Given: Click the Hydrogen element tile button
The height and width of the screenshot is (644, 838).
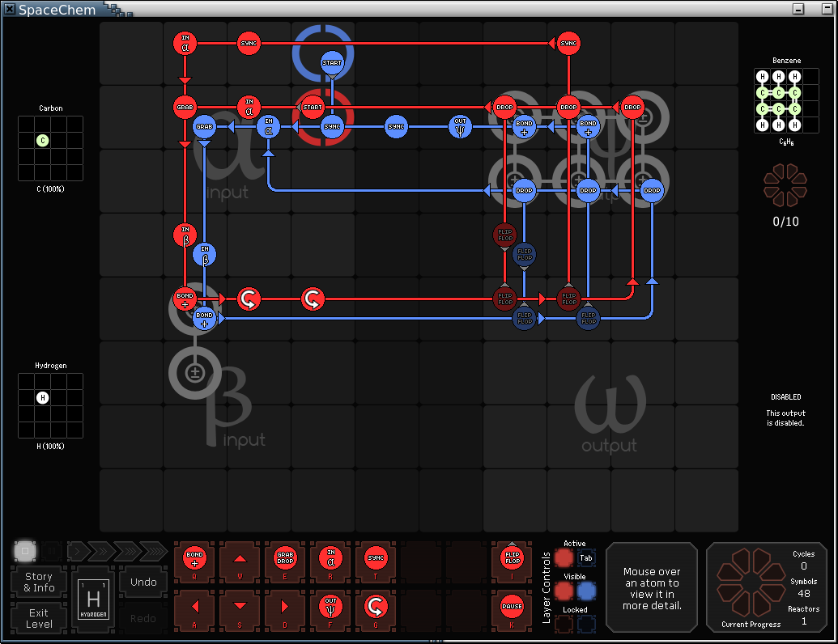Looking at the screenshot, I should point(94,600).
